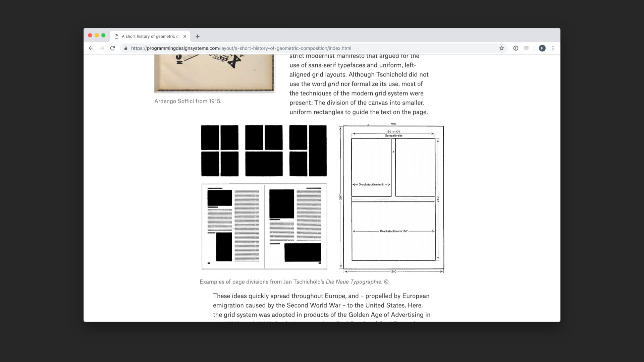
Task: Bookmark this page with the star icon
Action: pyautogui.click(x=501, y=48)
